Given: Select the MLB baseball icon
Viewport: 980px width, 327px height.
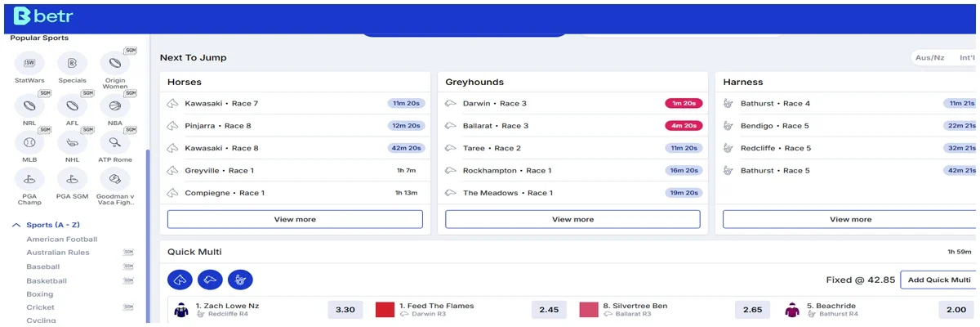Looking at the screenshot, I should (29, 142).
